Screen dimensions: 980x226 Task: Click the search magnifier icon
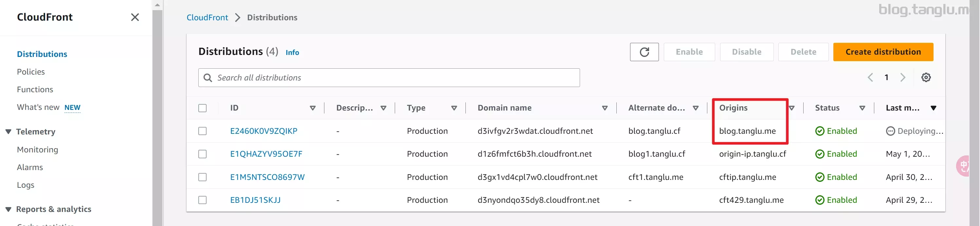point(208,78)
